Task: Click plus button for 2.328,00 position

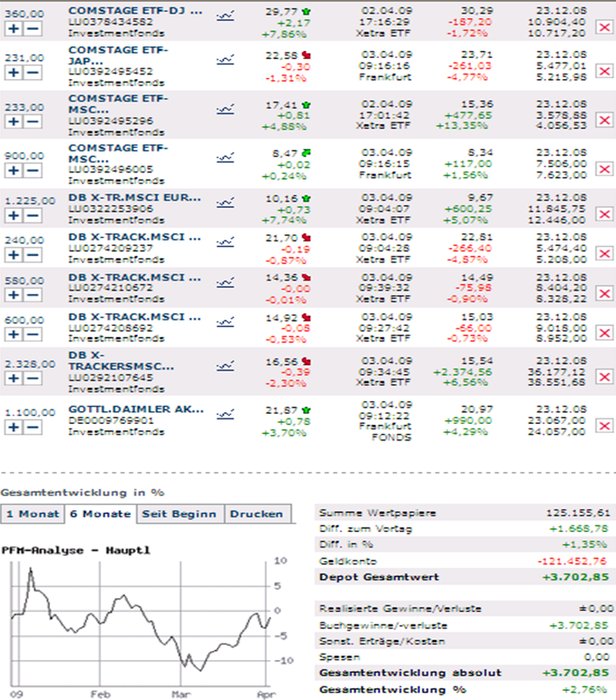Action: 14,378
